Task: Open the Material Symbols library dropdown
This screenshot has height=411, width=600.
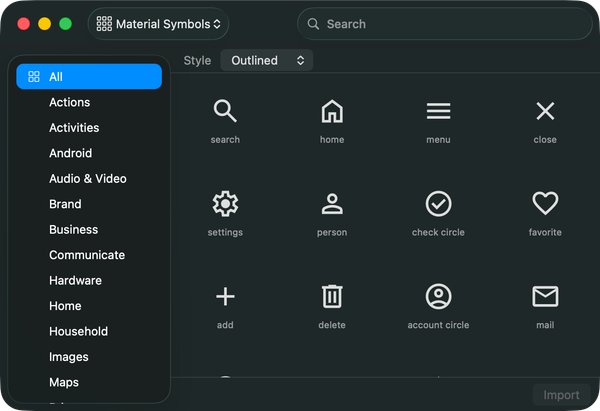Action: click(158, 24)
